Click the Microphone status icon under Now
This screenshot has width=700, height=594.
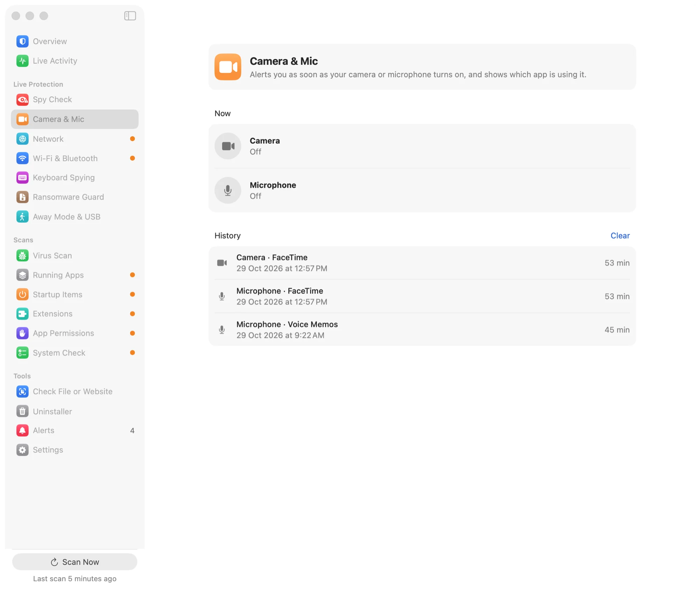tap(228, 191)
